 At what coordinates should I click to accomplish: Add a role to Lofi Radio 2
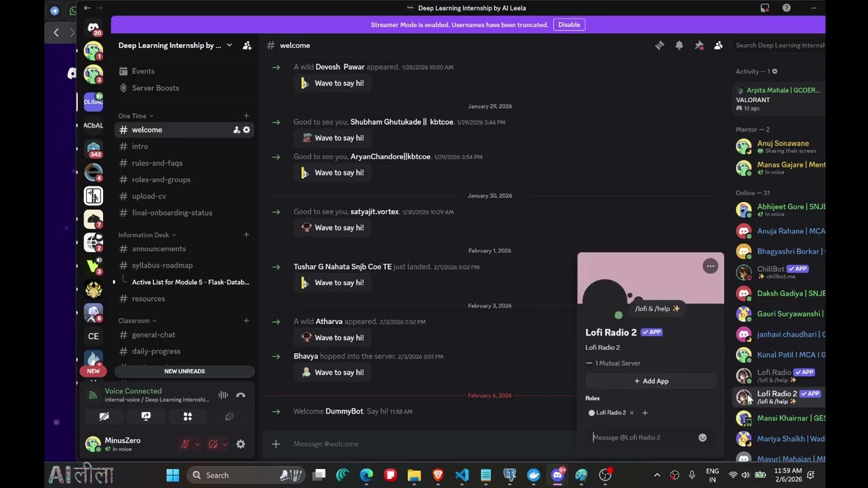click(645, 413)
